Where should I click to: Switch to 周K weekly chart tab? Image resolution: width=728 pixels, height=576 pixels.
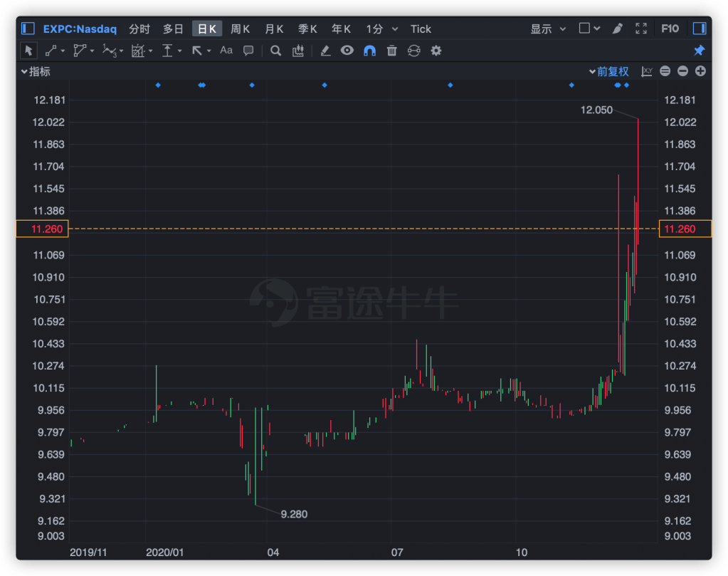click(x=240, y=29)
